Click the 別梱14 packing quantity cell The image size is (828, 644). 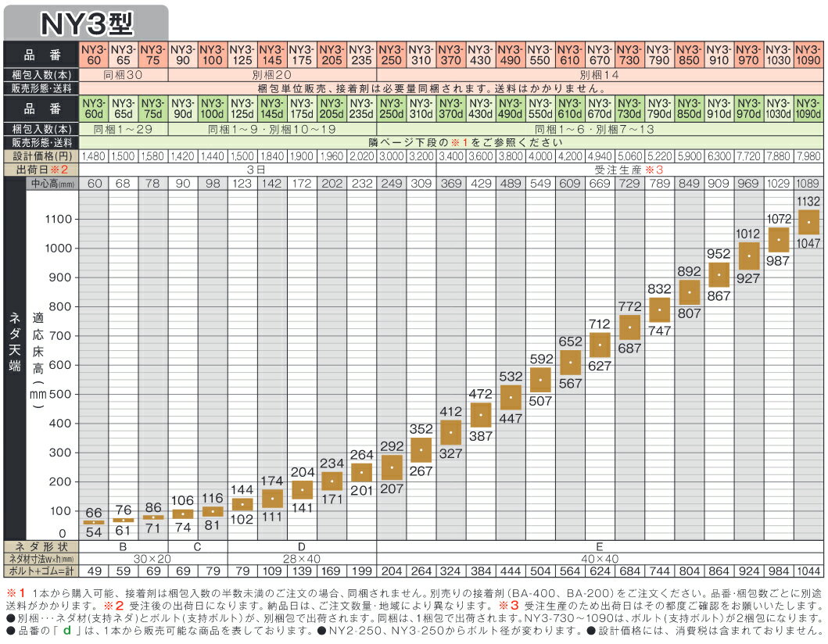(599, 75)
